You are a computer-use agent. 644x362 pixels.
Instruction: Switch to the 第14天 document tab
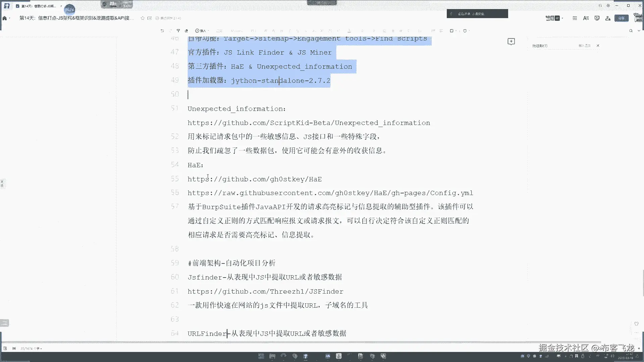(38, 6)
